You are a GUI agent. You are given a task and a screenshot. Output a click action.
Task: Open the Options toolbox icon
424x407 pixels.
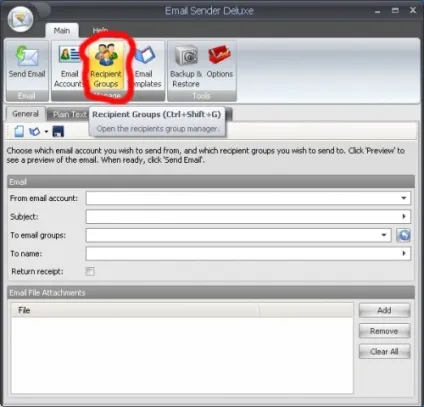tap(220, 62)
